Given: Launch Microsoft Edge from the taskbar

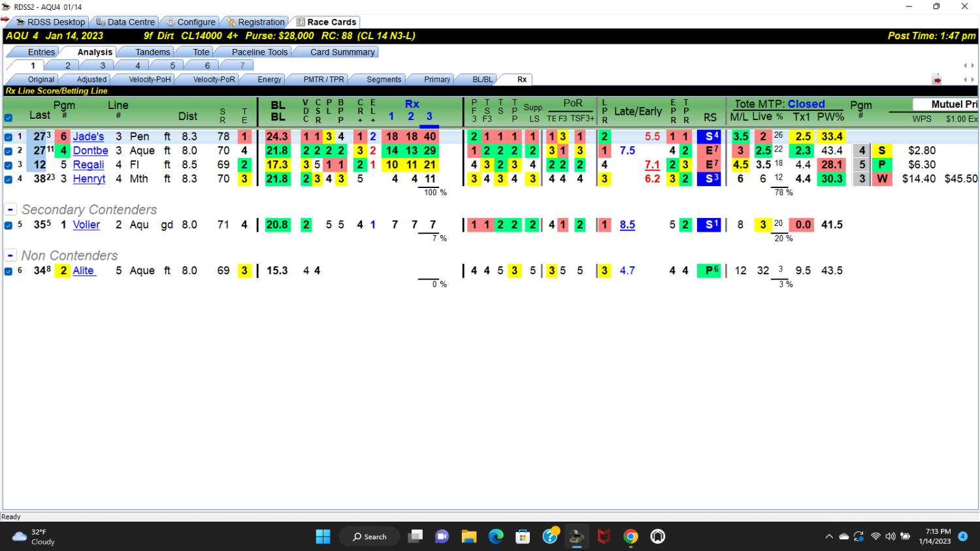Looking at the screenshot, I should pos(496,537).
